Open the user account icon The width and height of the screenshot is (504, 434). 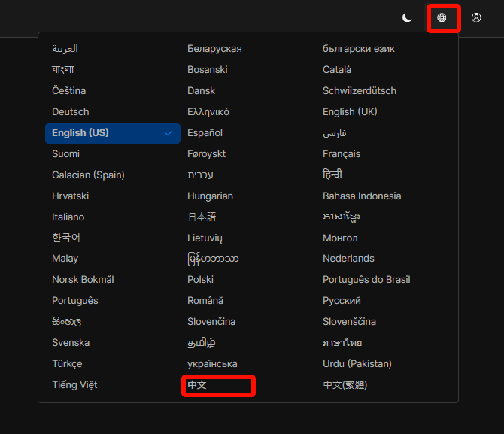click(476, 17)
